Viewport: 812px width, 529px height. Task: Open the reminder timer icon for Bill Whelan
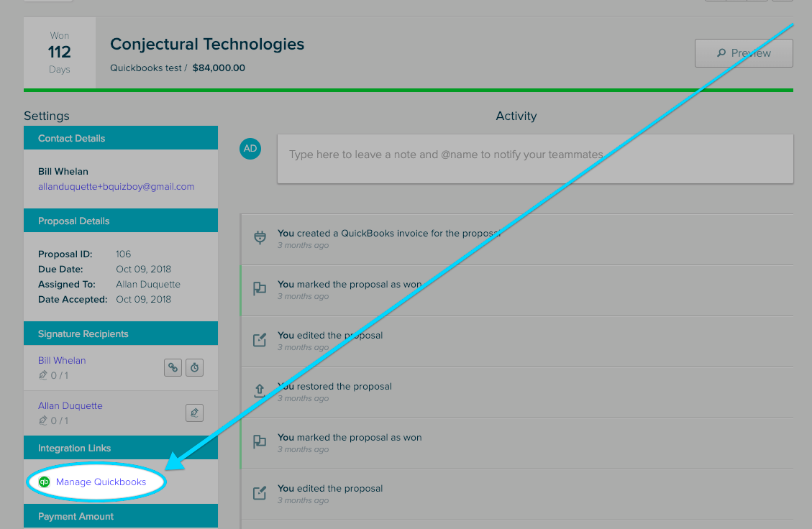tap(194, 367)
